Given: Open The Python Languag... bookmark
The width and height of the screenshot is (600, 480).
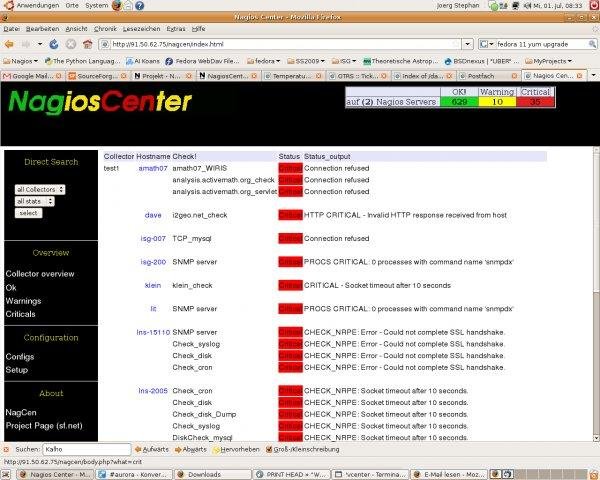Looking at the screenshot, I should point(83,61).
